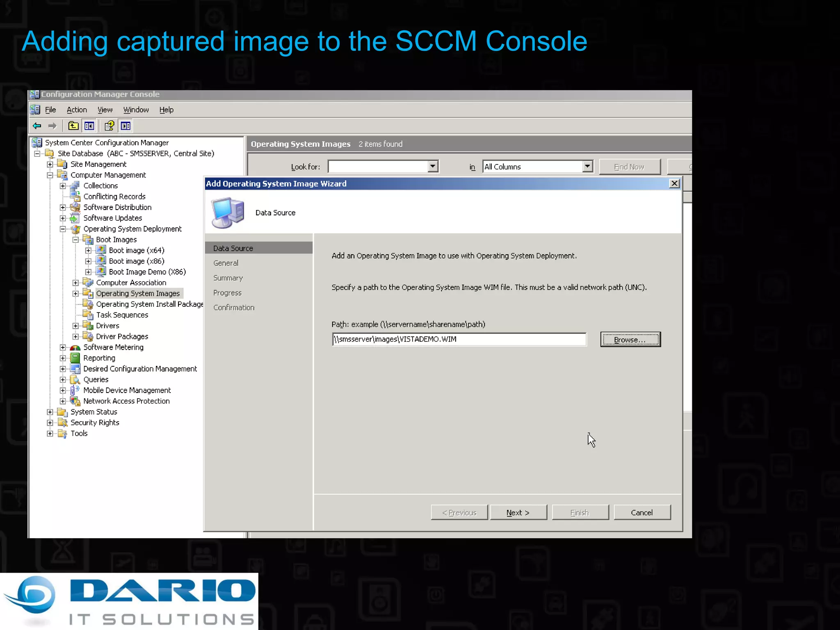Click the Software Metering gauge icon
840x630 pixels.
[75, 347]
